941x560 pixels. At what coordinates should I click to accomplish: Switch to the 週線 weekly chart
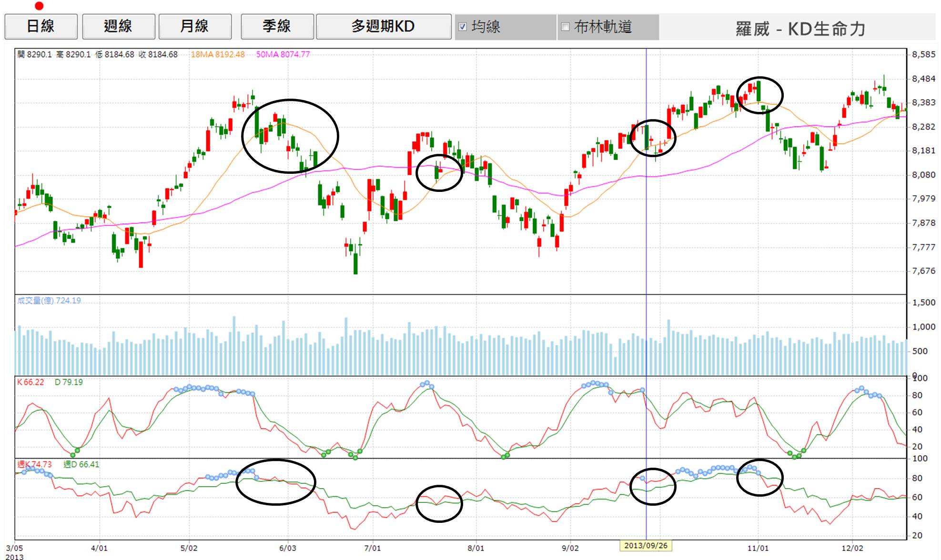pos(118,26)
